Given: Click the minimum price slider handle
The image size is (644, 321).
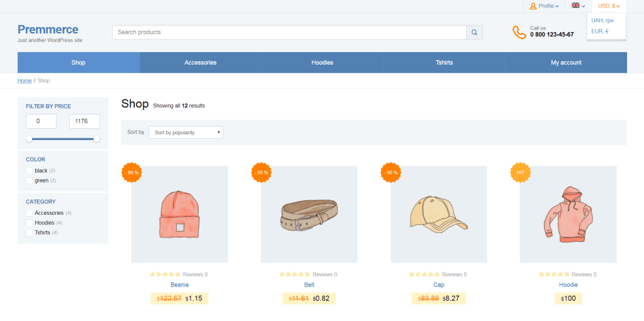Looking at the screenshot, I should [x=29, y=139].
